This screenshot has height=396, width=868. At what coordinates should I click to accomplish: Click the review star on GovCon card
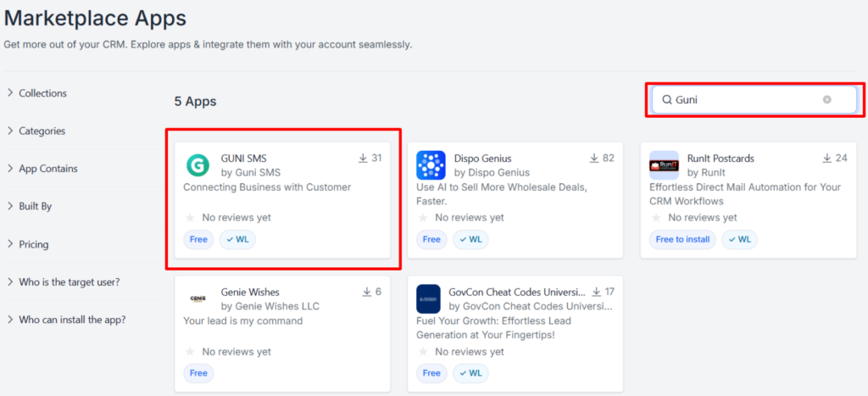[423, 352]
